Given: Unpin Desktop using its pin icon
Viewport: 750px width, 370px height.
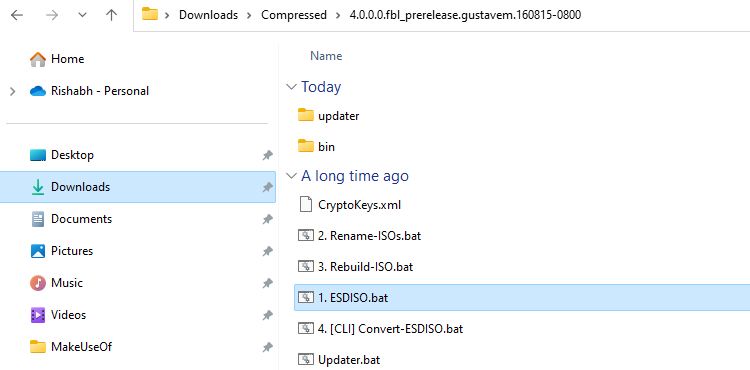Looking at the screenshot, I should tap(267, 155).
